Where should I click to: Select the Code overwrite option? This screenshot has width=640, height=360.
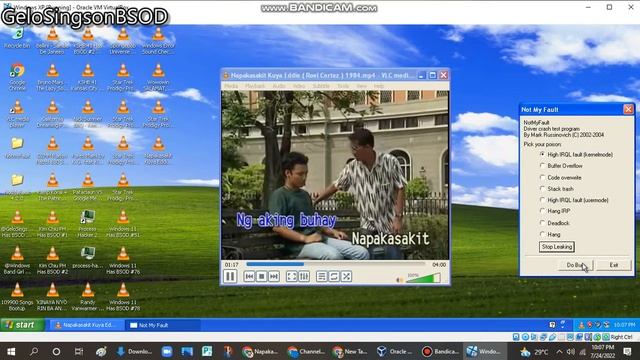560,178
